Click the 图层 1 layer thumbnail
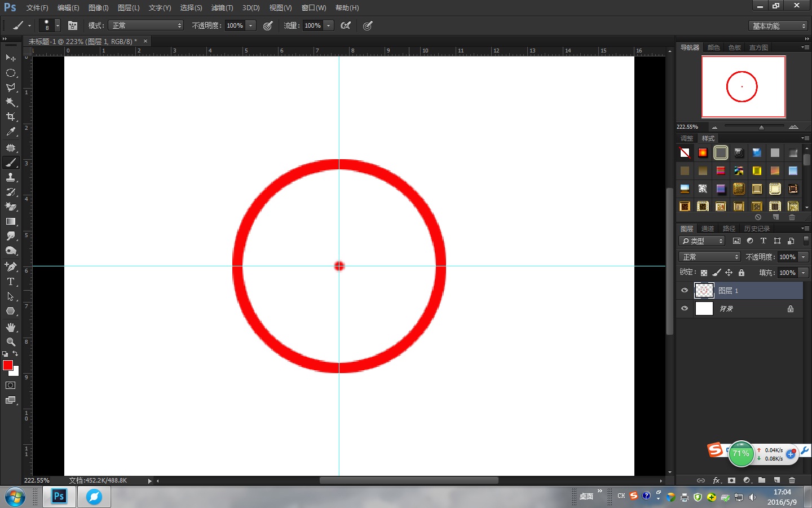 [704, 291]
